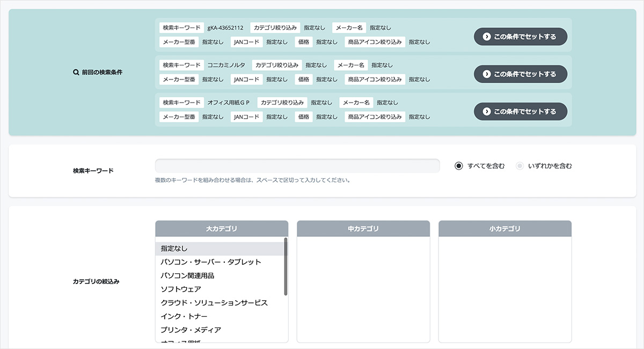Select the インク・トナー category
The width and height of the screenshot is (644, 349).
(182, 317)
